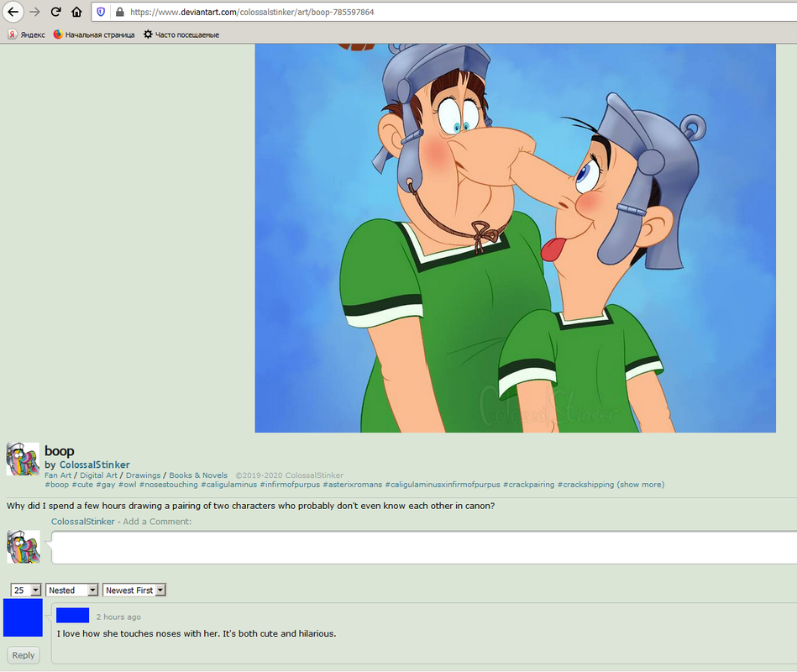Open the Яндекс bookmark
This screenshot has height=672, width=797.
tap(26, 34)
